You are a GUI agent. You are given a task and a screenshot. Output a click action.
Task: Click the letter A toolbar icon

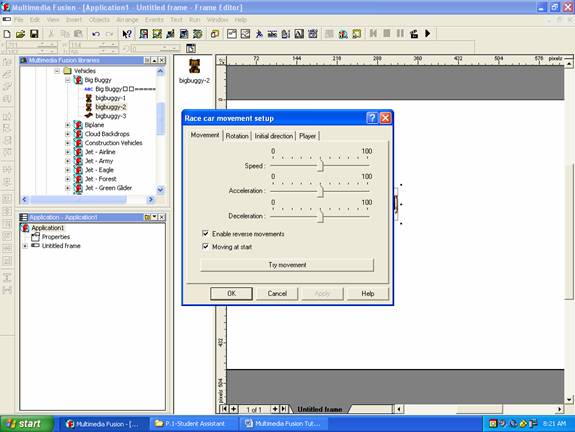tap(299, 34)
